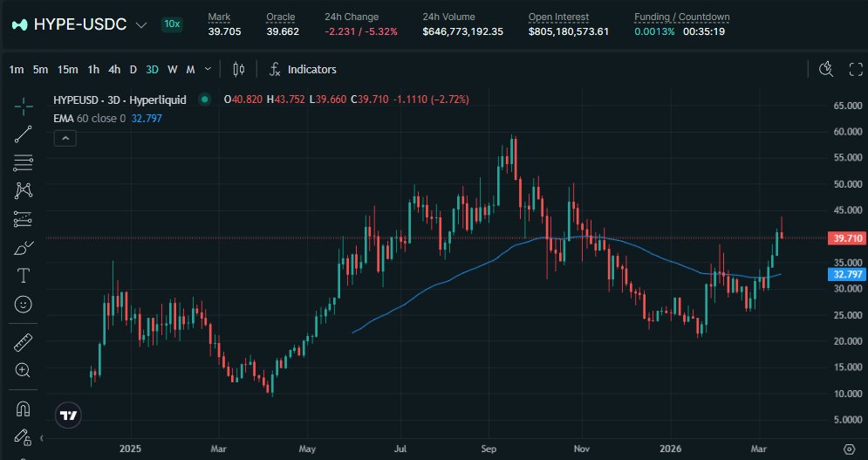This screenshot has width=868, height=460.
Task: Click the Indicators button label
Action: [312, 69]
